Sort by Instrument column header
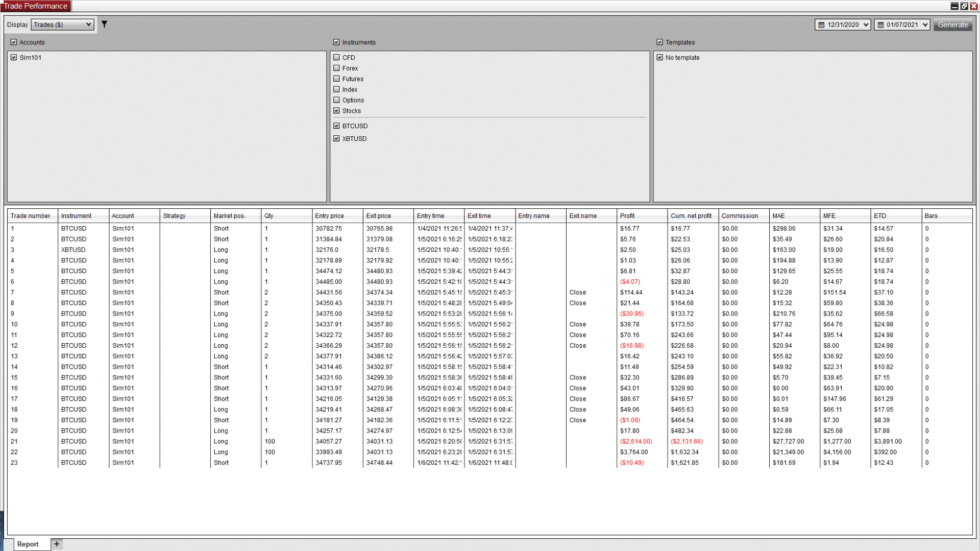Screen dimensions: 980x551 tap(83, 216)
